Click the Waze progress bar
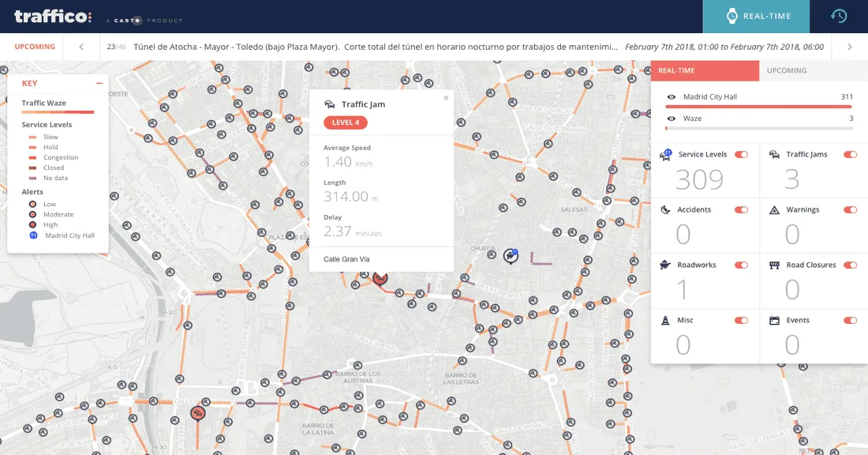This screenshot has width=868, height=455. coord(758,127)
